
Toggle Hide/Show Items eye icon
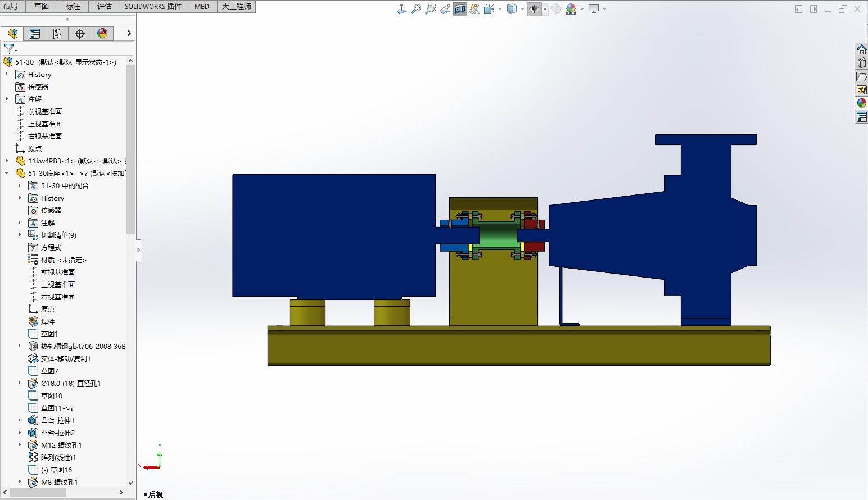[x=534, y=9]
